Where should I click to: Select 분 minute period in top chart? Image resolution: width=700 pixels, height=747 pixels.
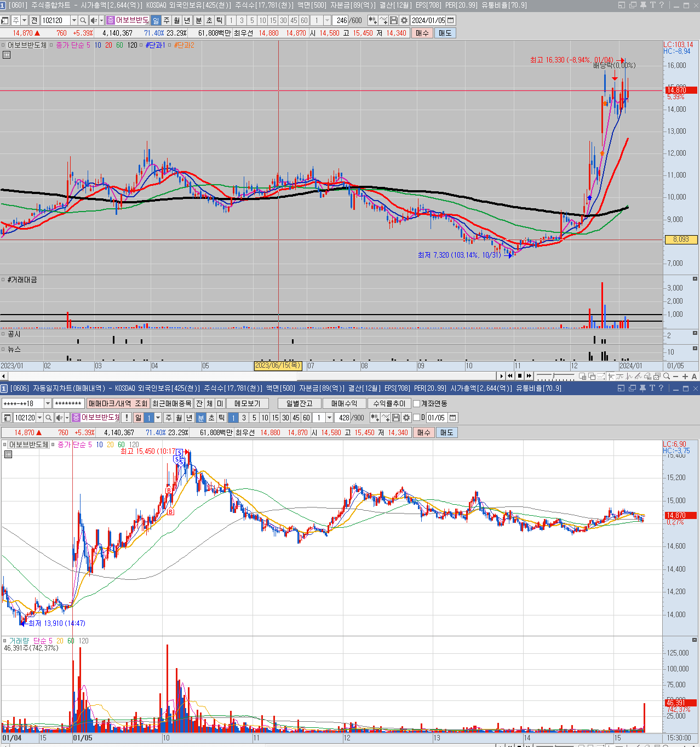199,20
